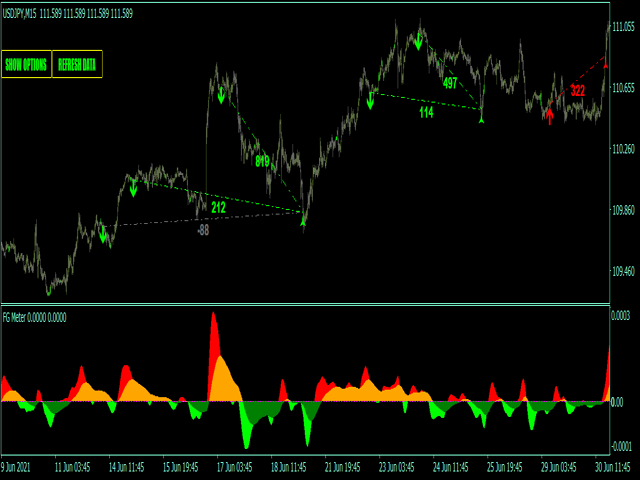Click the 497 pips label

[x=450, y=83]
